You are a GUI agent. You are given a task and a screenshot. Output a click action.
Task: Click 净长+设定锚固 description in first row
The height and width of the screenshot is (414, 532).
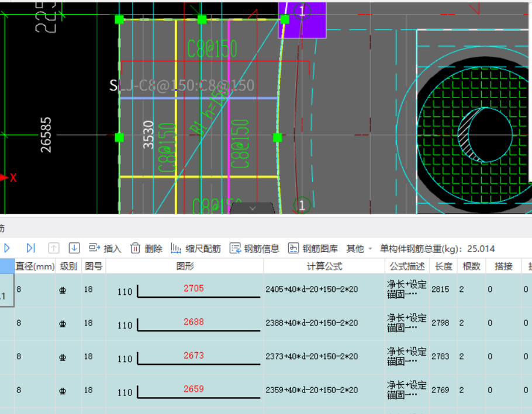pos(406,290)
